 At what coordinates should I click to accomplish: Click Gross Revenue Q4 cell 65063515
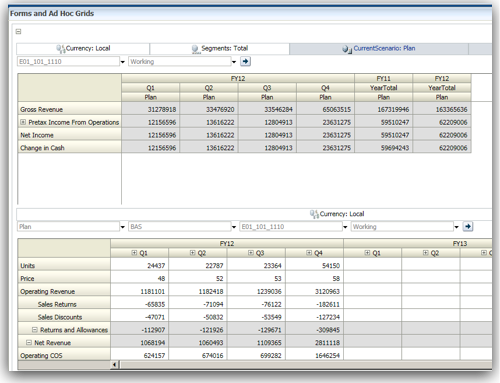click(x=325, y=109)
